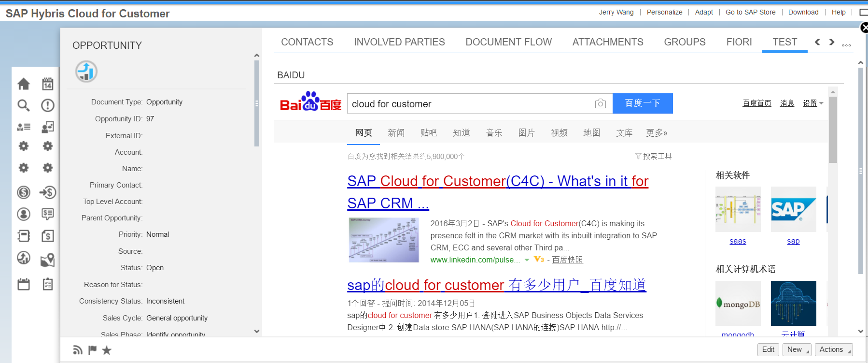Screen dimensions: 868x363
Task: Switch to the CONTACTS tab
Action: tap(307, 42)
